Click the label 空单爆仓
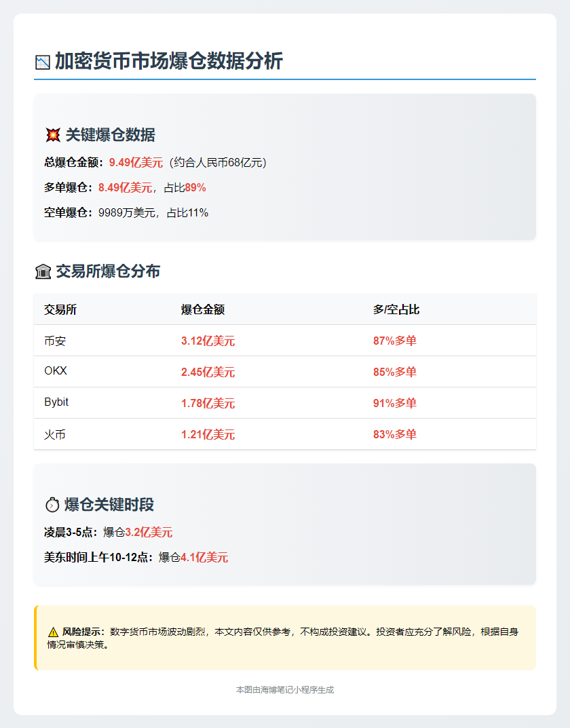Screen dimensions: 570x728 [66, 212]
